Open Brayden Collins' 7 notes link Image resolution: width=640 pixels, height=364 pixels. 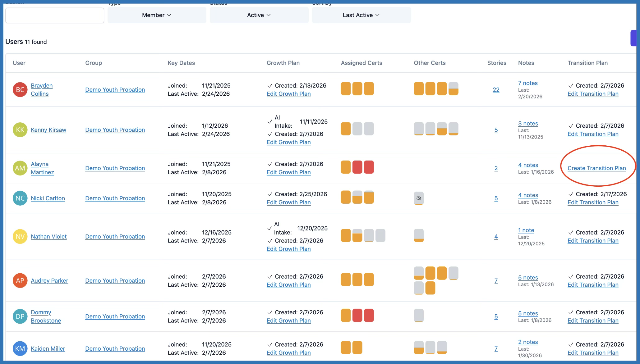pos(527,83)
